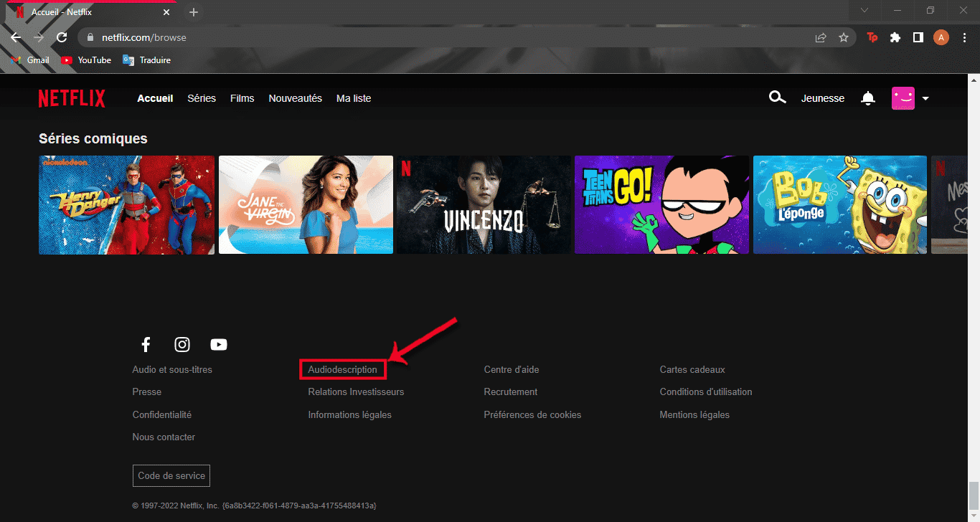This screenshot has width=980, height=522.
Task: Open the Teen Titans Go thumbnail
Action: click(x=662, y=205)
